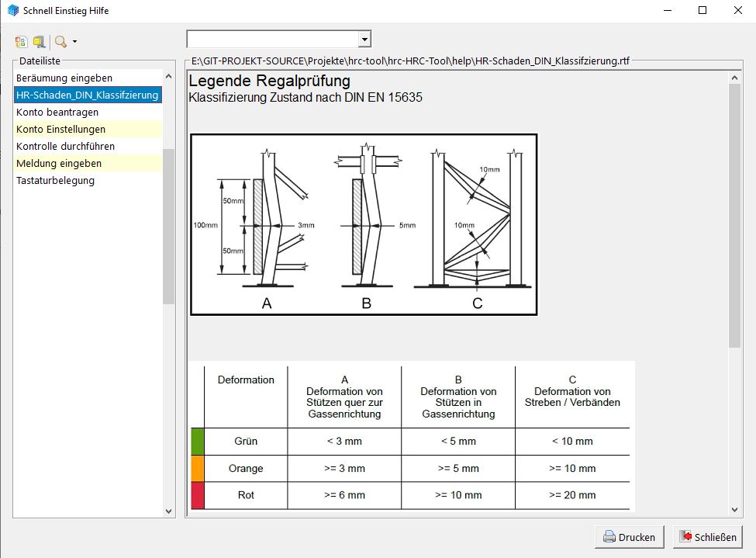The height and width of the screenshot is (558, 756).
Task: Click the green color cell in table
Action: pos(197,442)
